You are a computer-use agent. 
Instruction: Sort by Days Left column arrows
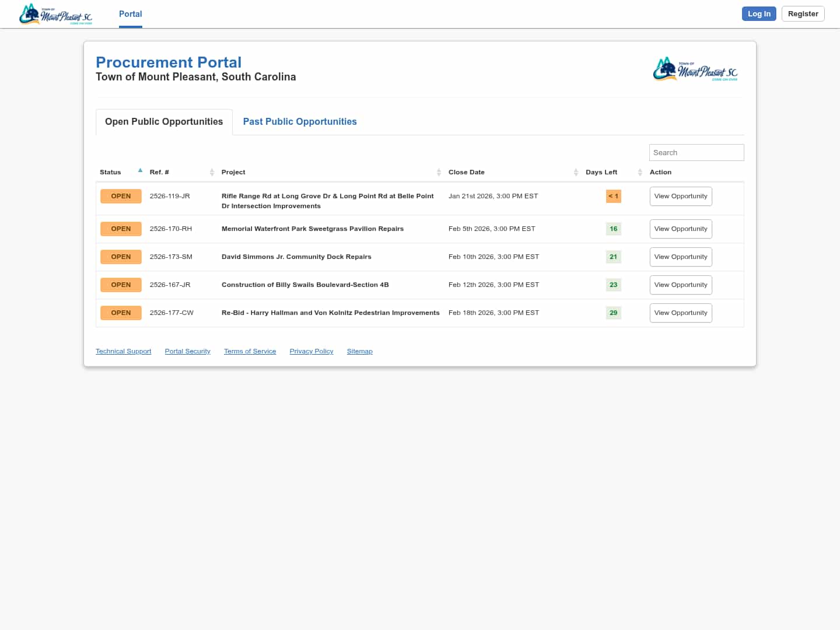point(640,172)
